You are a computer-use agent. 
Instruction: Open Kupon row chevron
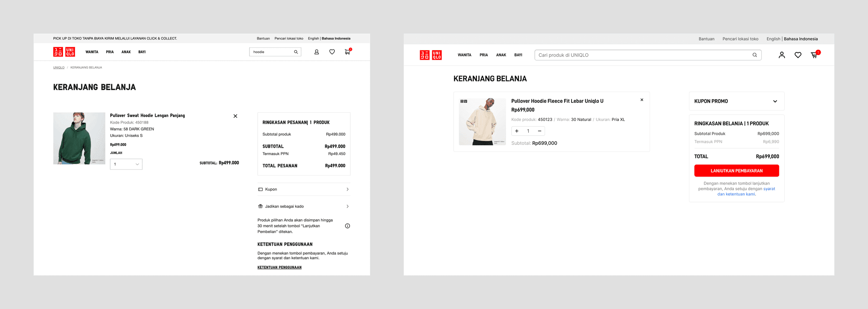tap(348, 189)
